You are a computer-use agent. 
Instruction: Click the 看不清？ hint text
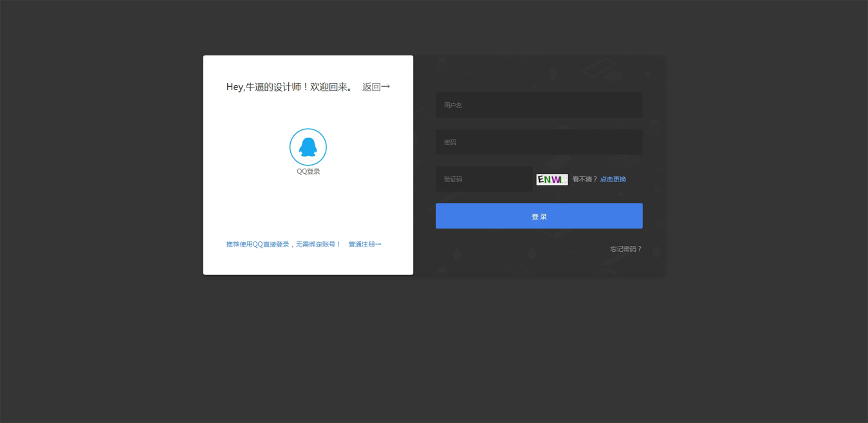[x=585, y=180]
